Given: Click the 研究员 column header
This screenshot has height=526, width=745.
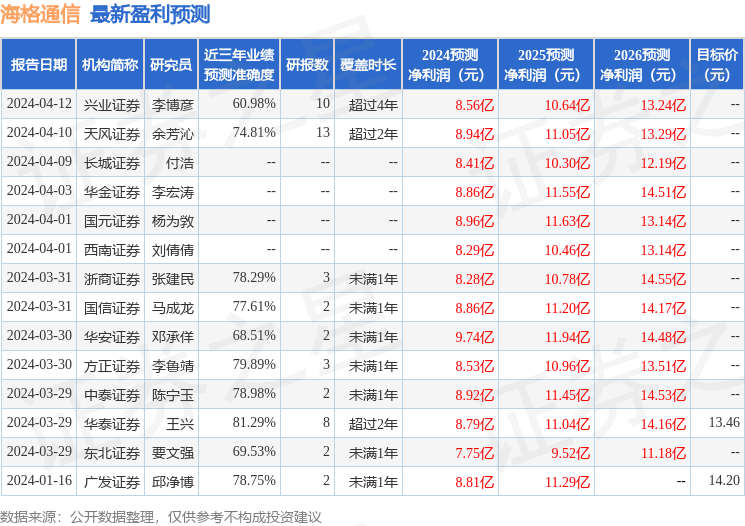Looking at the screenshot, I should coord(171,65).
